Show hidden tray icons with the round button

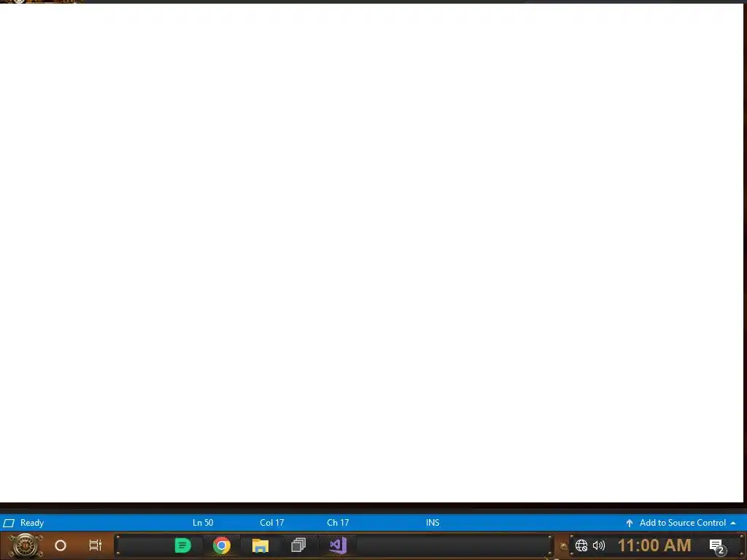[564, 546]
